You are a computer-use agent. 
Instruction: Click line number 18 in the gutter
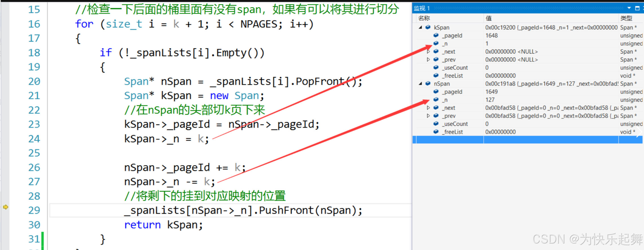tap(34, 53)
